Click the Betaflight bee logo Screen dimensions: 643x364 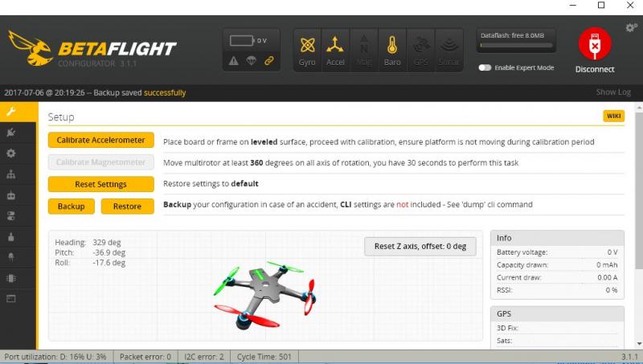(x=31, y=48)
